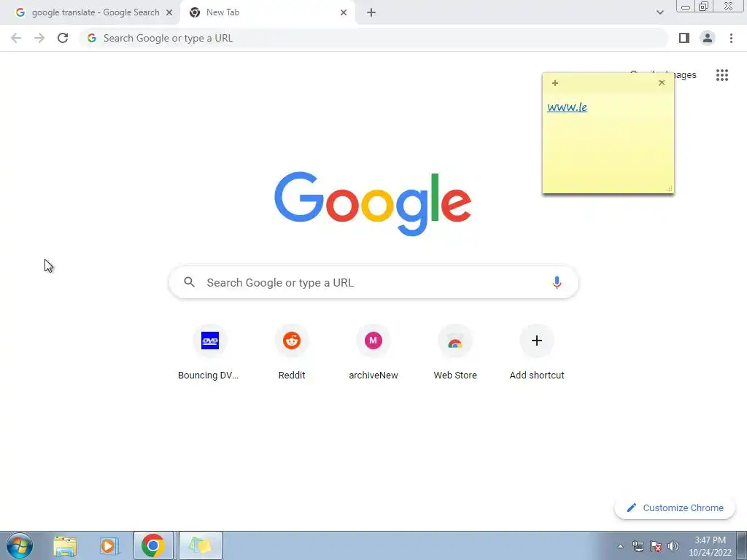Open the Web Store shortcut
The height and width of the screenshot is (560, 747).
(x=455, y=352)
